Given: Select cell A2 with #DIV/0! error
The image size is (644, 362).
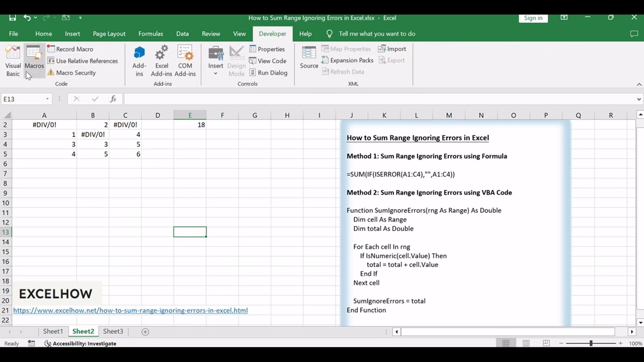Looking at the screenshot, I should [x=44, y=125].
